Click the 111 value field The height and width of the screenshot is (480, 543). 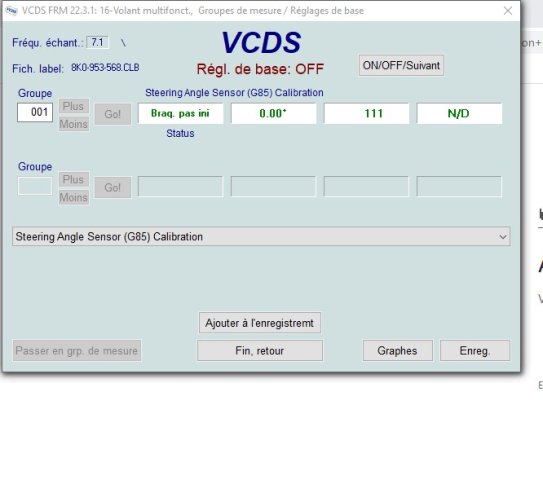pos(366,113)
